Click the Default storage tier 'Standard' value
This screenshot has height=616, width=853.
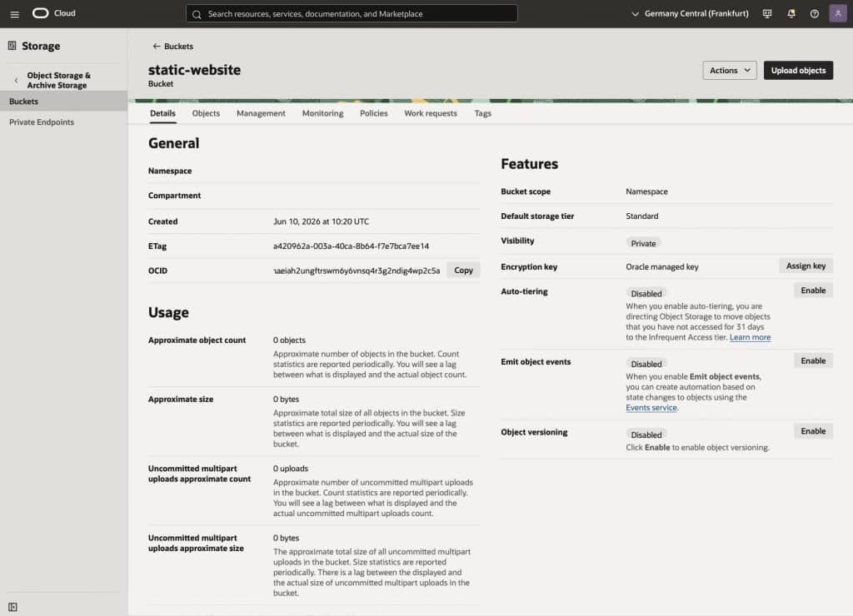point(642,216)
